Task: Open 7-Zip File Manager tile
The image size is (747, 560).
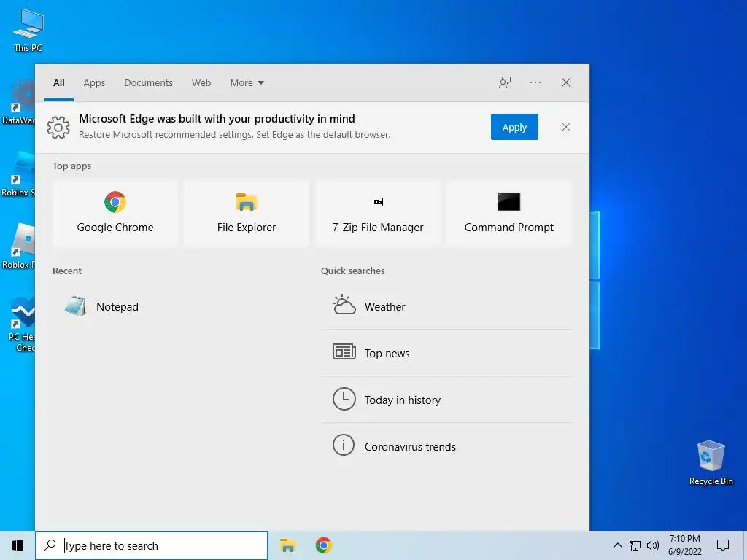Action: coord(378,214)
